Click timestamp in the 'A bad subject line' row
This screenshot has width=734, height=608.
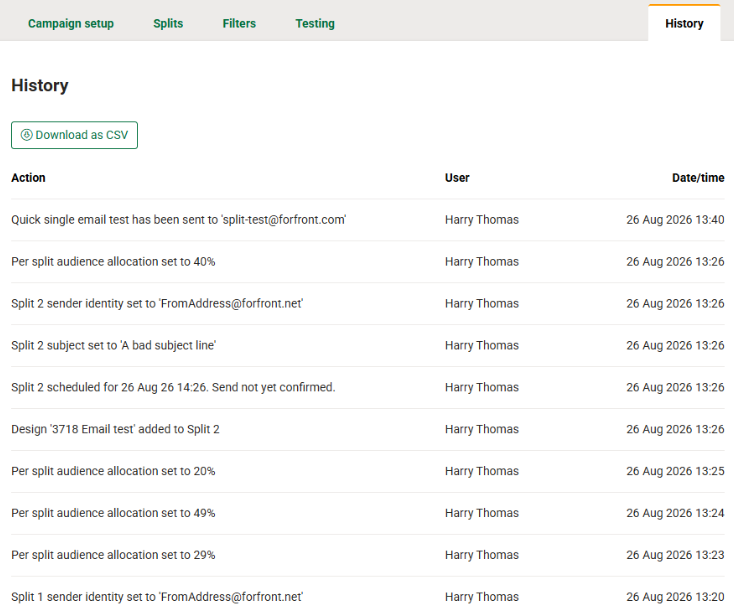click(x=675, y=345)
